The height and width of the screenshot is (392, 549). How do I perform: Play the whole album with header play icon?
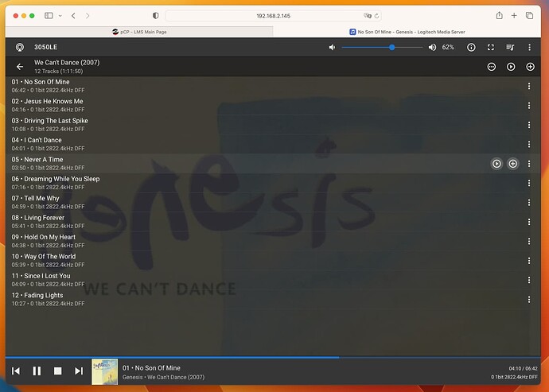[511, 67]
